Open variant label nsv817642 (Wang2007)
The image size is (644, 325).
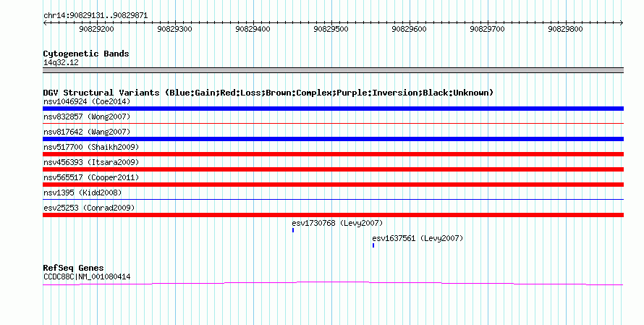click(87, 132)
